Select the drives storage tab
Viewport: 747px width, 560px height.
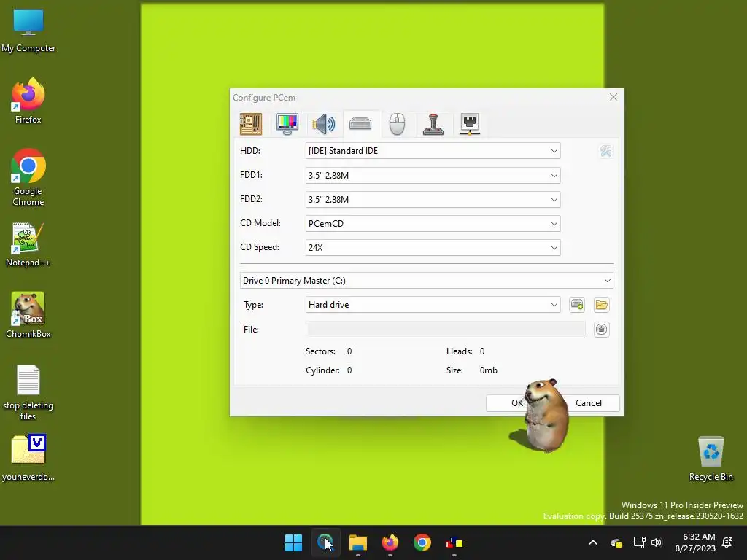coord(360,124)
